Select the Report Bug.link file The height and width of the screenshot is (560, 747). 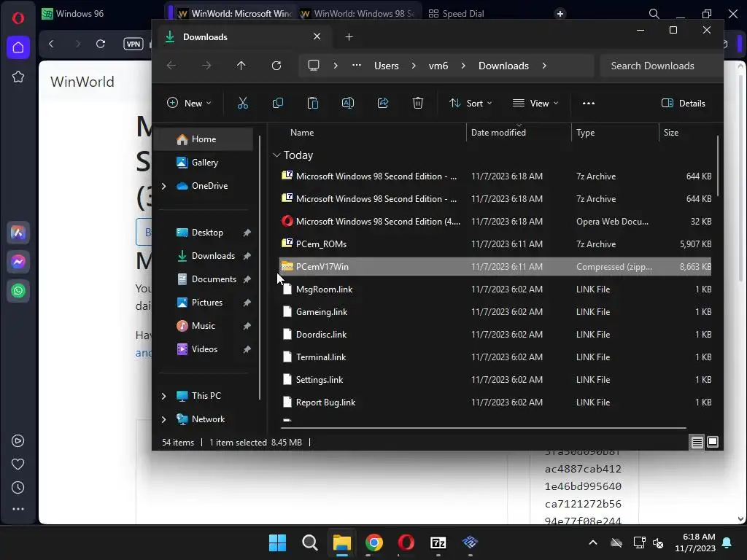click(495, 402)
